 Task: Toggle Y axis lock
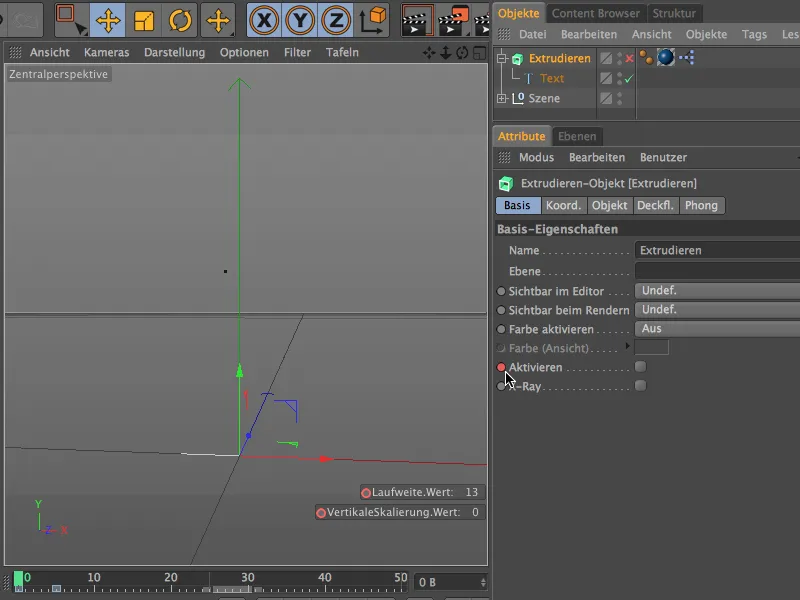300,20
